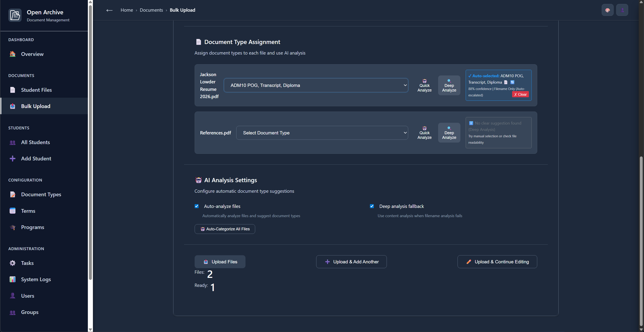Click Upload & Add Another button
This screenshot has height=332, width=644.
click(351, 262)
